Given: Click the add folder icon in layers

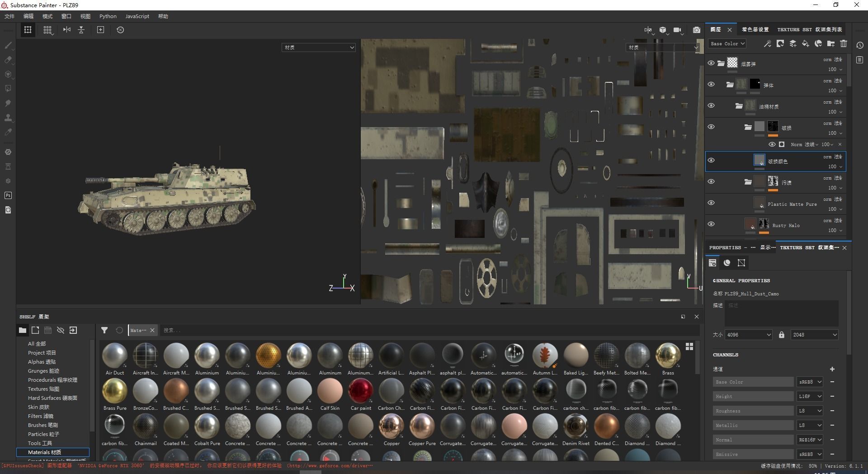Looking at the screenshot, I should coord(830,43).
